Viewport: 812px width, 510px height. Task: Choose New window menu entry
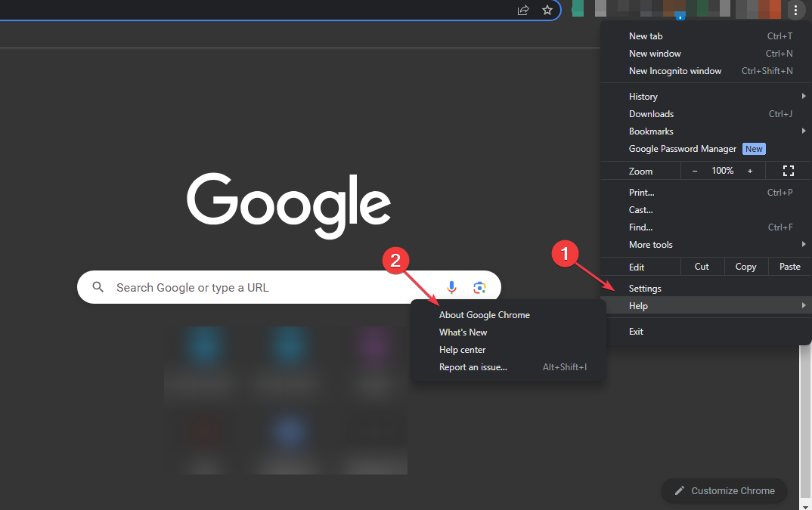click(x=706, y=54)
